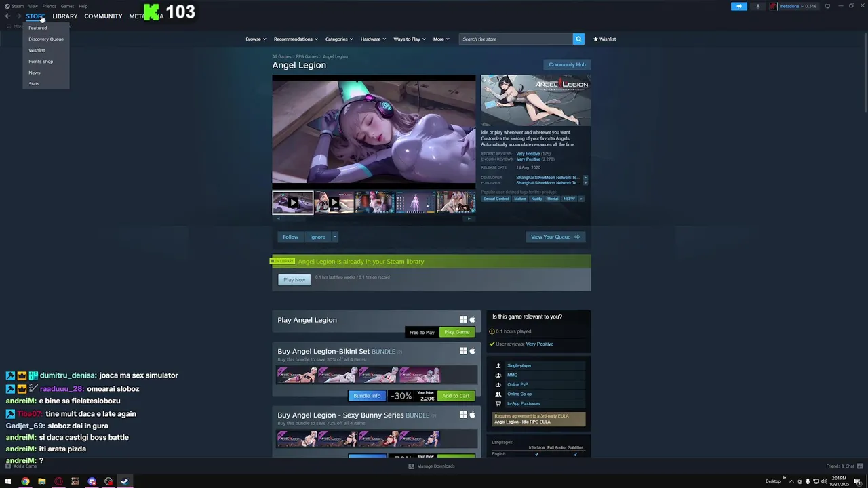The image size is (868, 488).
Task: Click the Steam back navigation arrow
Action: 7,16
